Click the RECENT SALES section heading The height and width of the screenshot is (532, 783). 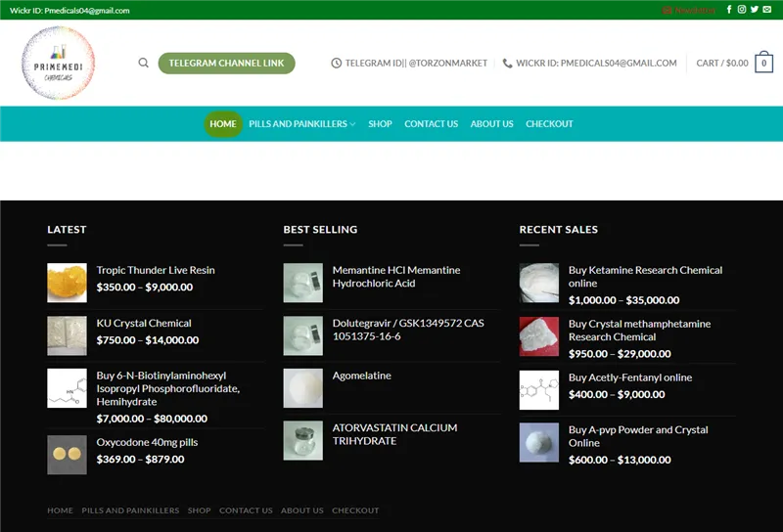coord(558,230)
